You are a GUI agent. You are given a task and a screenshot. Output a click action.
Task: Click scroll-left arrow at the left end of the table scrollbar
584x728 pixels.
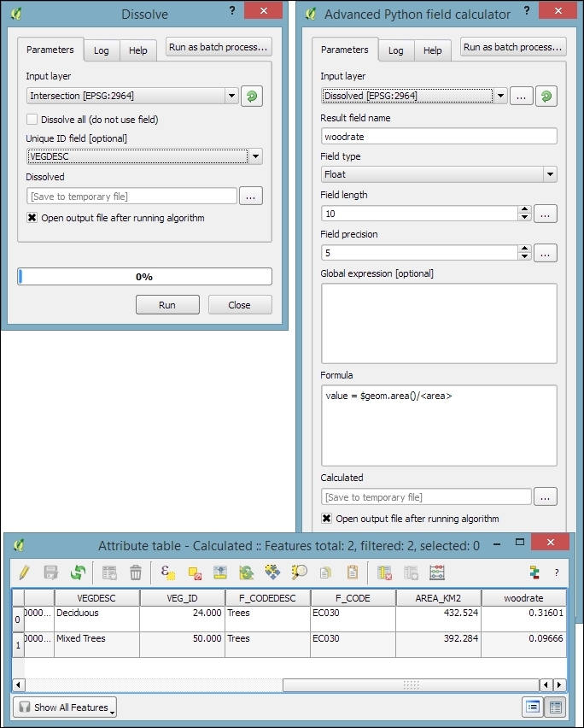point(19,684)
